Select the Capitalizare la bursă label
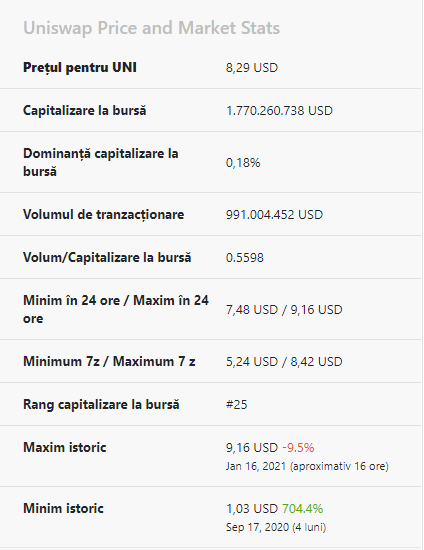The height and width of the screenshot is (550, 424). click(85, 110)
